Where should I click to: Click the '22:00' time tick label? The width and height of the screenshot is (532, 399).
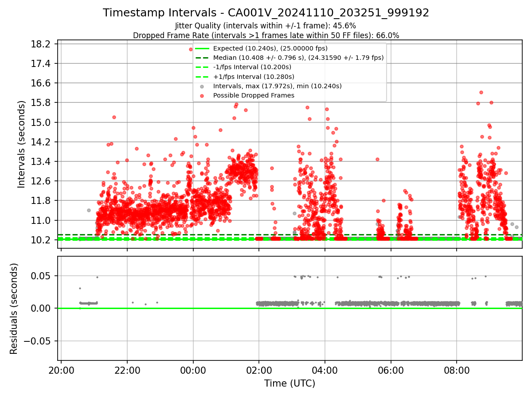tap(127, 370)
